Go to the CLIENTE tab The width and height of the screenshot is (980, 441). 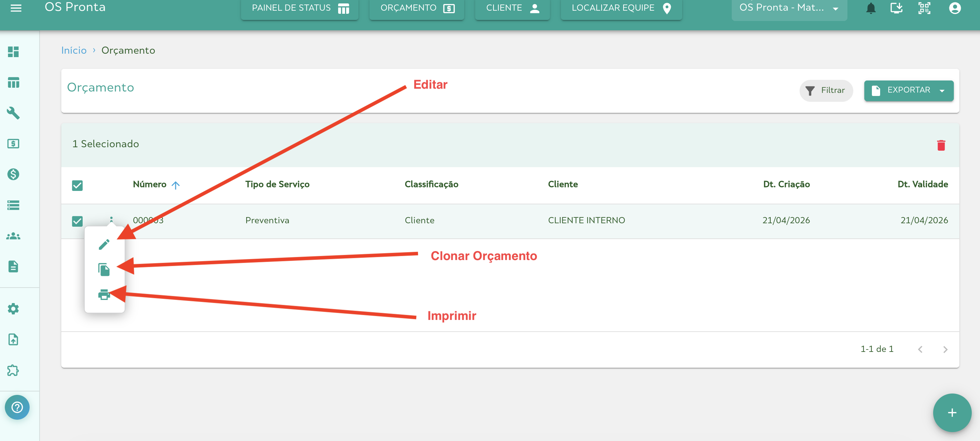pos(512,8)
